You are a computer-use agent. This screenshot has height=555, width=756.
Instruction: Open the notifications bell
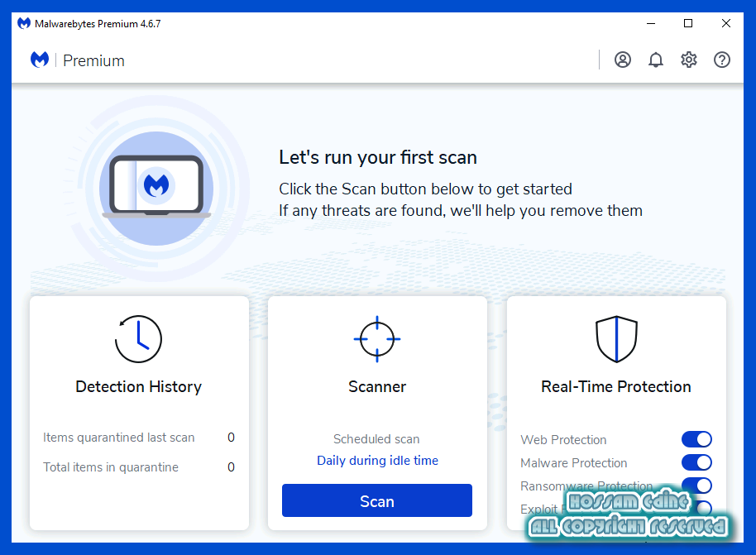coord(655,60)
